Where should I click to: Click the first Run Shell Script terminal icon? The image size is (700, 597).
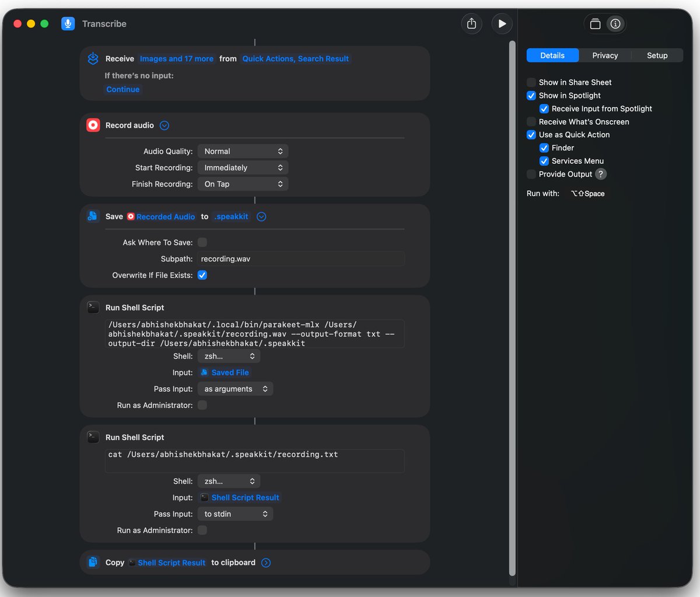point(93,307)
